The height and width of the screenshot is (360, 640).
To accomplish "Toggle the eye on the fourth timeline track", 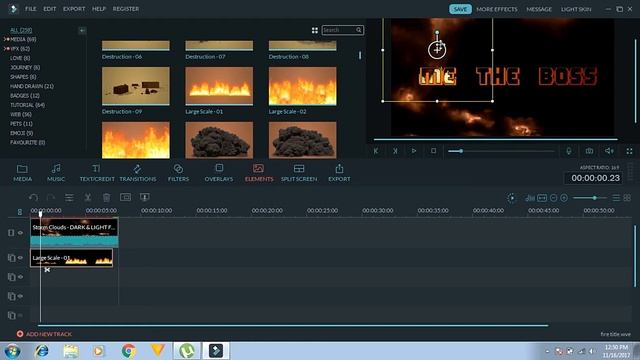I will coord(20,296).
